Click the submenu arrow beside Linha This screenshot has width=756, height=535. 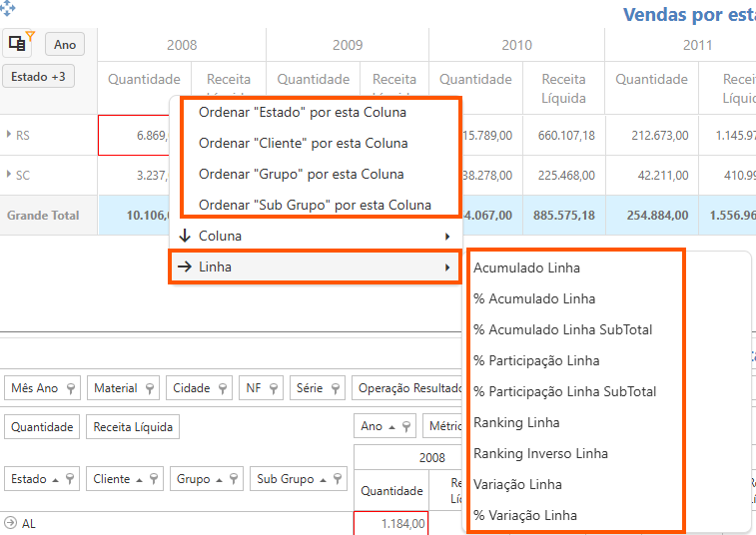(447, 267)
